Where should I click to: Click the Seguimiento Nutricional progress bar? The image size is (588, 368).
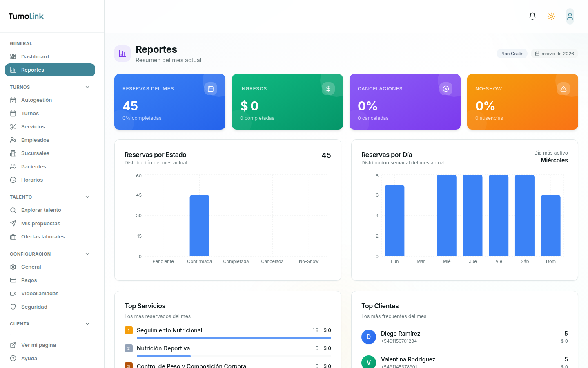(x=234, y=338)
